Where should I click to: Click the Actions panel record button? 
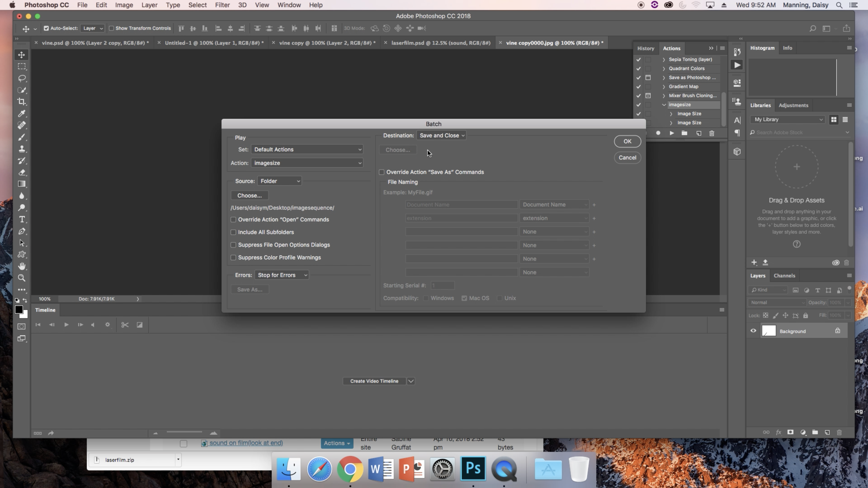[658, 133]
